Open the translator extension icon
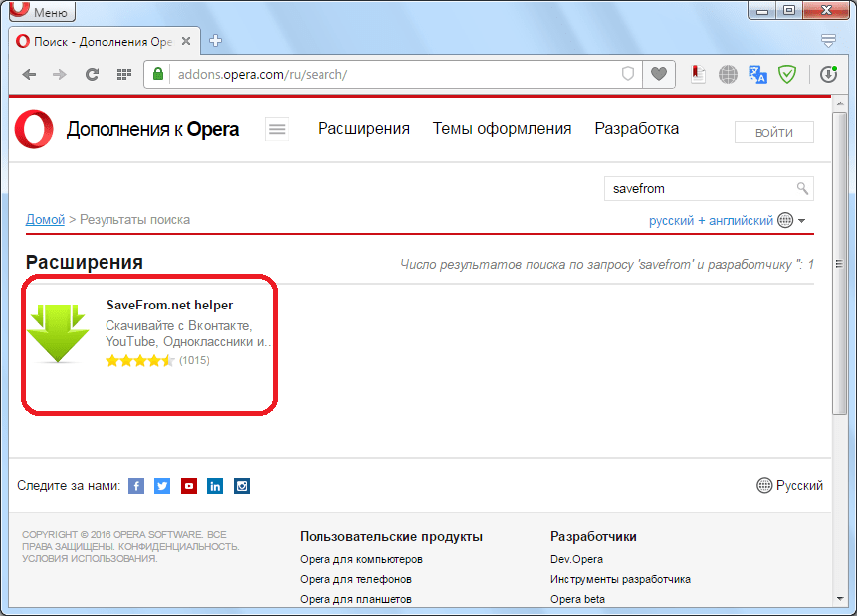857x616 pixels. [757, 74]
